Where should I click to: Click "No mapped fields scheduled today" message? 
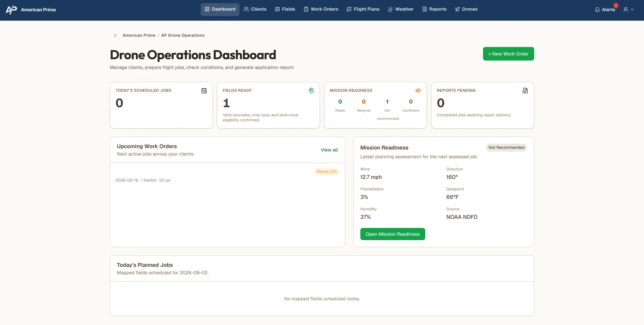[322, 299]
